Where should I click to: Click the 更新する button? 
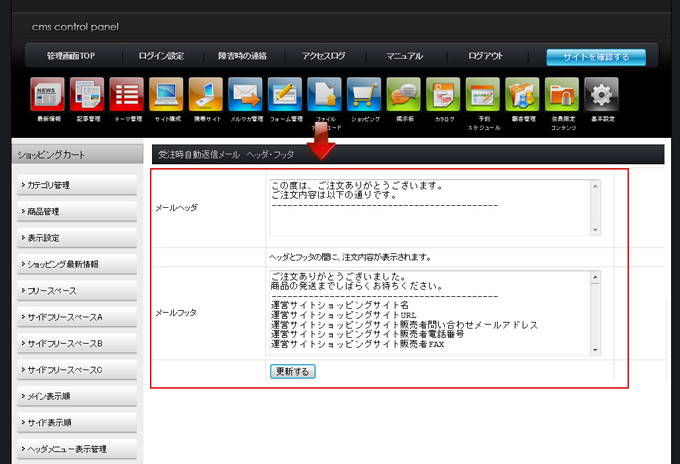[292, 371]
